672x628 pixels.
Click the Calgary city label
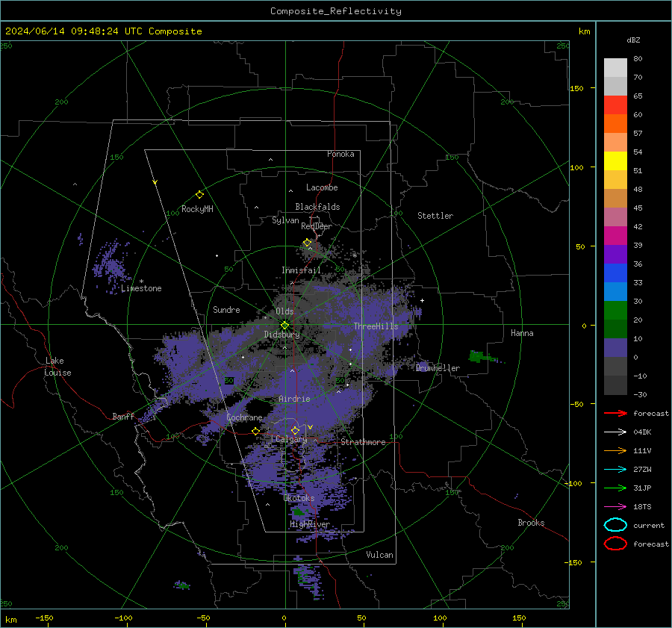tap(291, 439)
